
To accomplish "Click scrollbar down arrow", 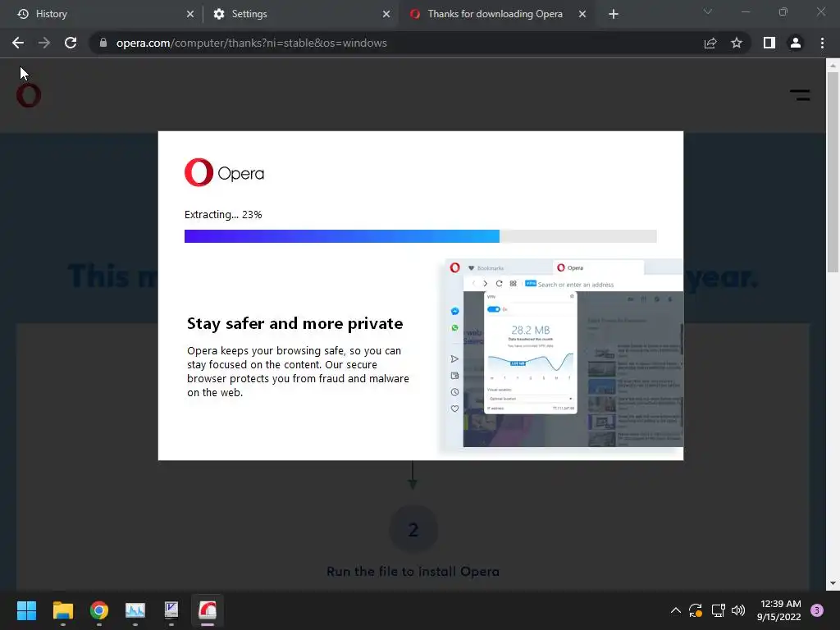I will coord(833,583).
